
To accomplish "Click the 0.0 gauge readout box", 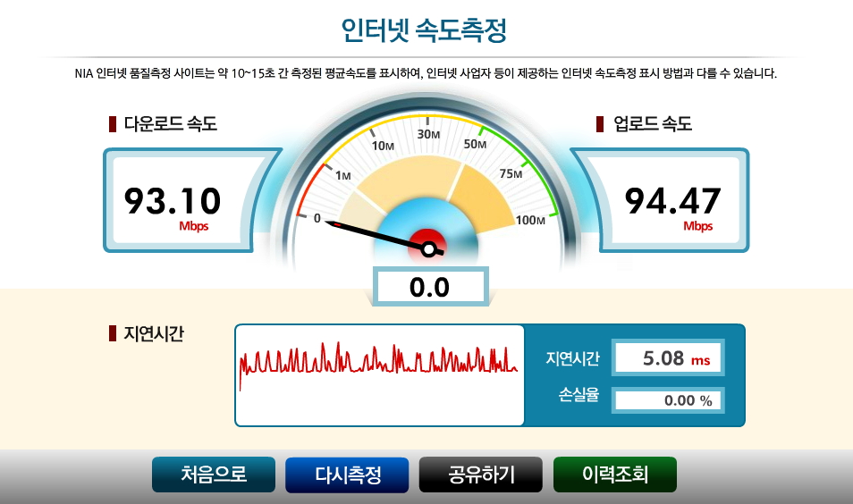I will [430, 287].
